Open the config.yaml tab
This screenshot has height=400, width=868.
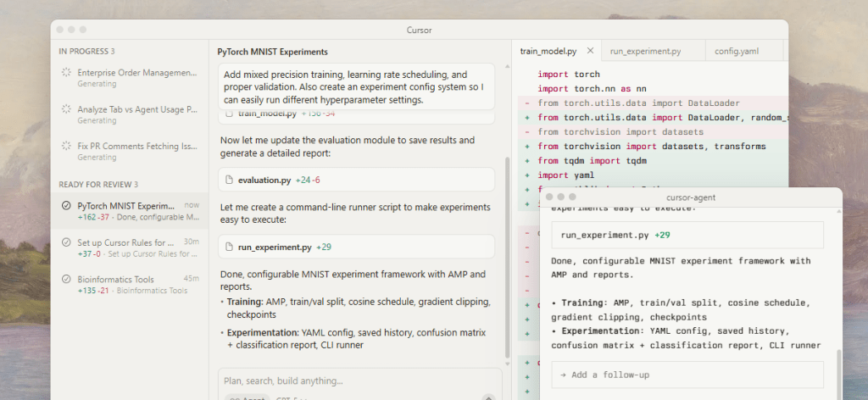coord(736,52)
